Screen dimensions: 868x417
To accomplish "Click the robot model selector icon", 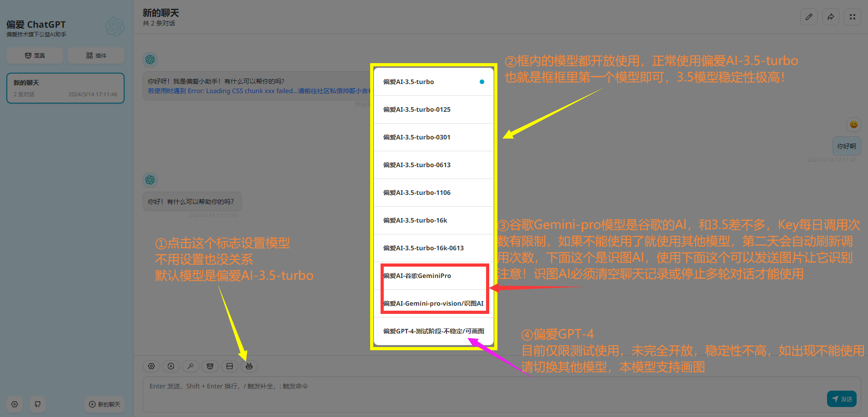I will tap(249, 366).
